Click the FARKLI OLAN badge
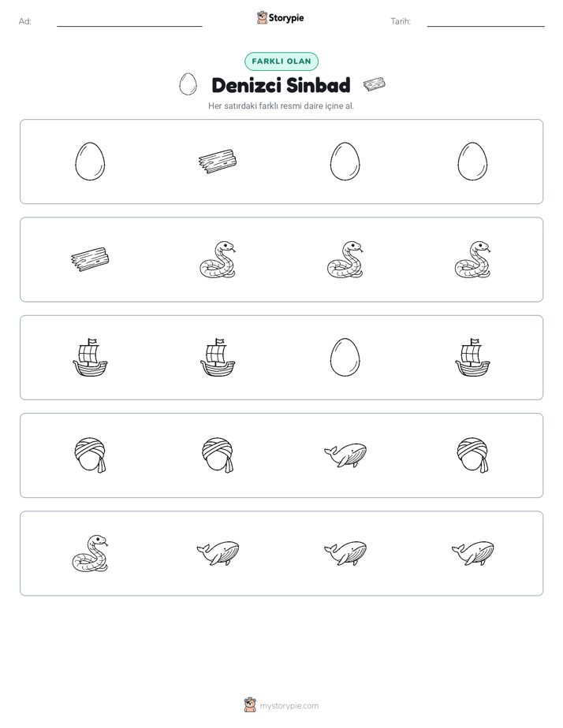Viewport: 563px width, 728px height. coord(281,61)
